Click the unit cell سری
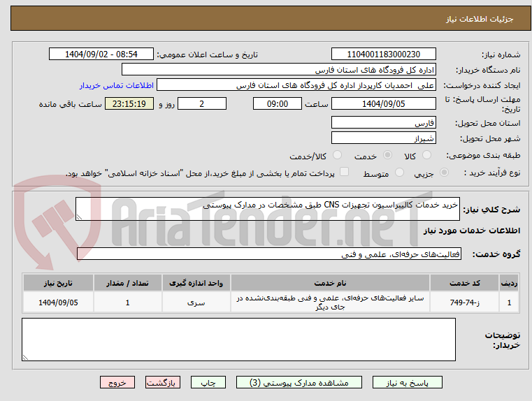 pos(196,302)
